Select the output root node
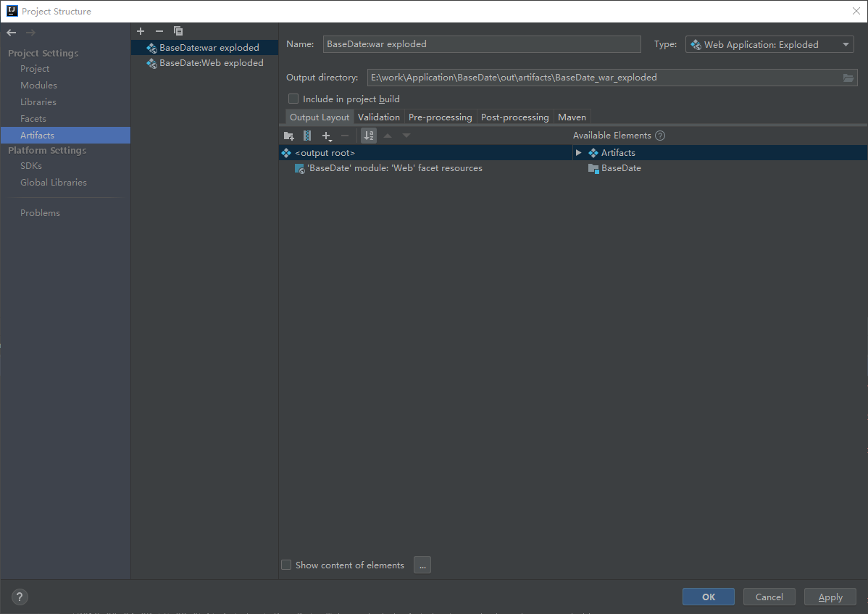The height and width of the screenshot is (614, 868). (x=425, y=153)
